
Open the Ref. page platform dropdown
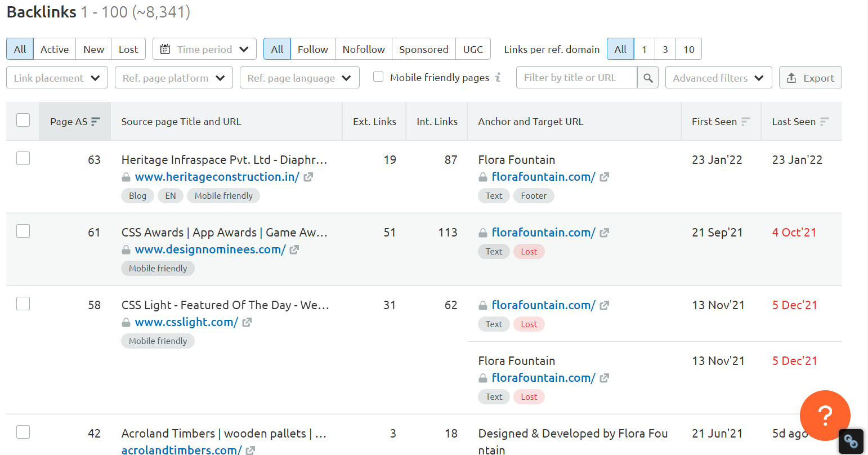(x=174, y=78)
